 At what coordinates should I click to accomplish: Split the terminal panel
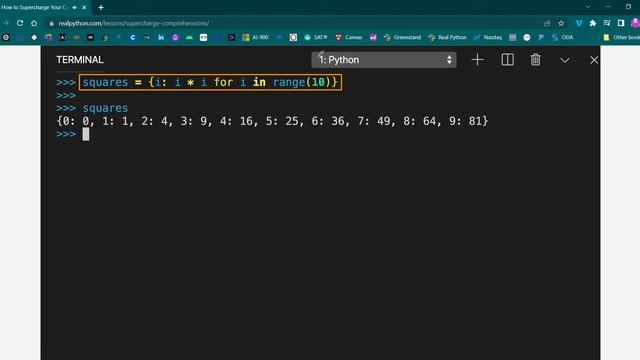507,60
